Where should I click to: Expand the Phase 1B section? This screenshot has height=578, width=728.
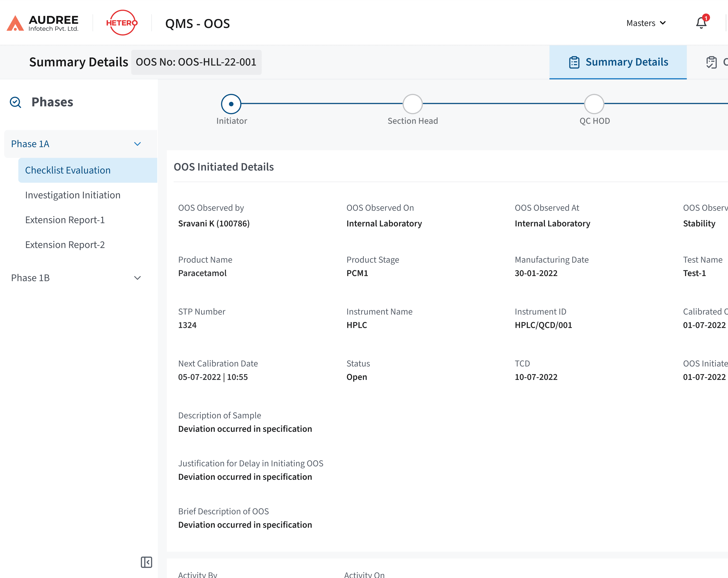pos(137,278)
